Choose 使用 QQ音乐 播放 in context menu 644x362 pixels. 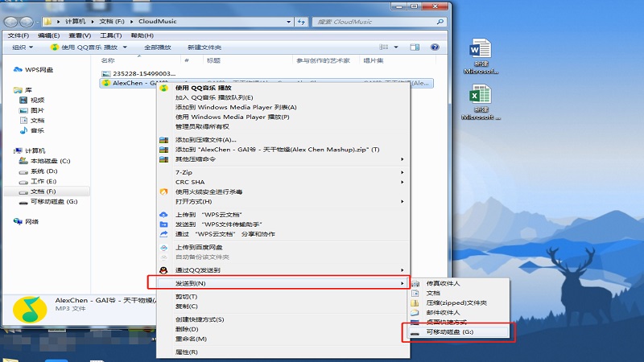[283, 88]
